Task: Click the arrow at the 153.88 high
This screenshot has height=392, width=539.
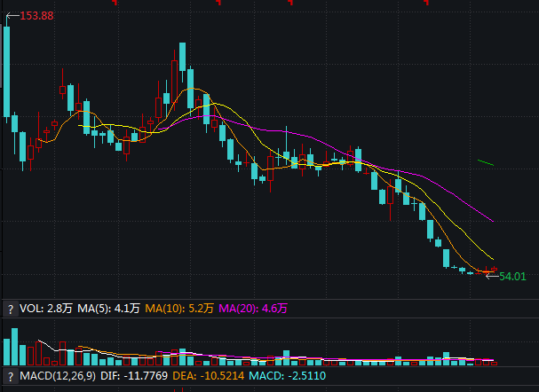Action: (10, 17)
